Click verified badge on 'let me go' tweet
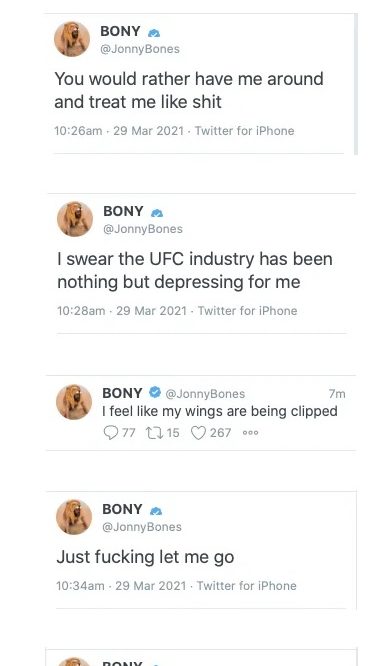This screenshot has width=384, height=666. pos(156,511)
